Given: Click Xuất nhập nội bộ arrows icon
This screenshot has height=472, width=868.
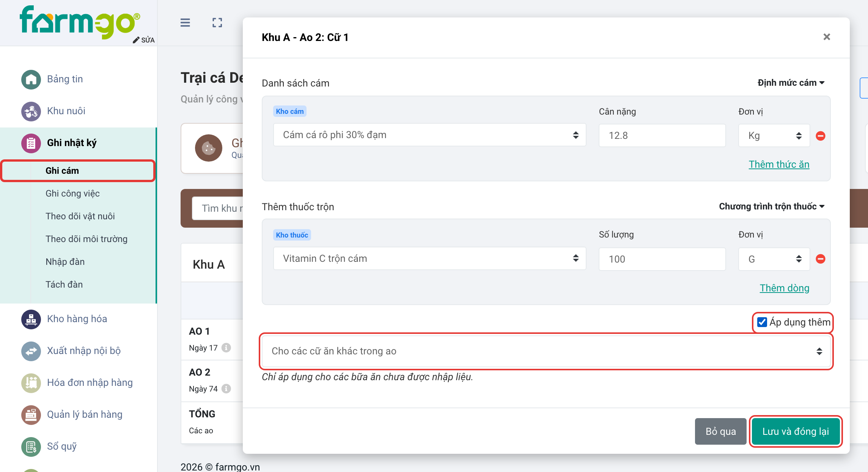Looking at the screenshot, I should pos(31,351).
